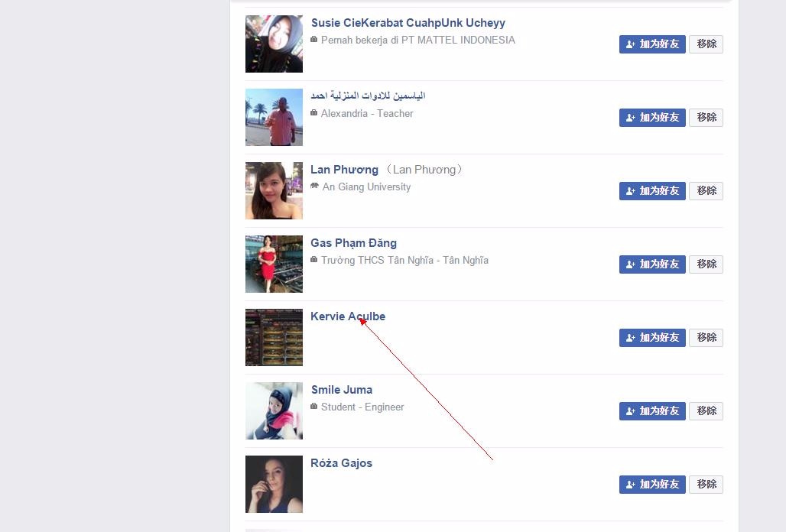Remove Róża Gajos suggestion
786x532 pixels.
706,485
